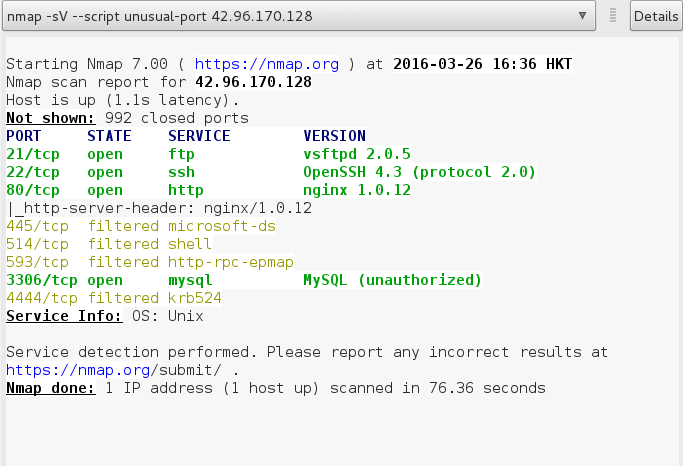Click the 'krb524' service name

point(195,298)
